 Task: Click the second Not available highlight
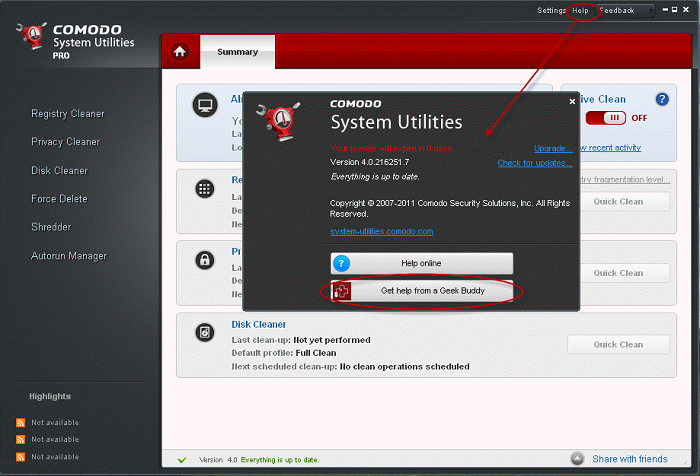(55, 439)
